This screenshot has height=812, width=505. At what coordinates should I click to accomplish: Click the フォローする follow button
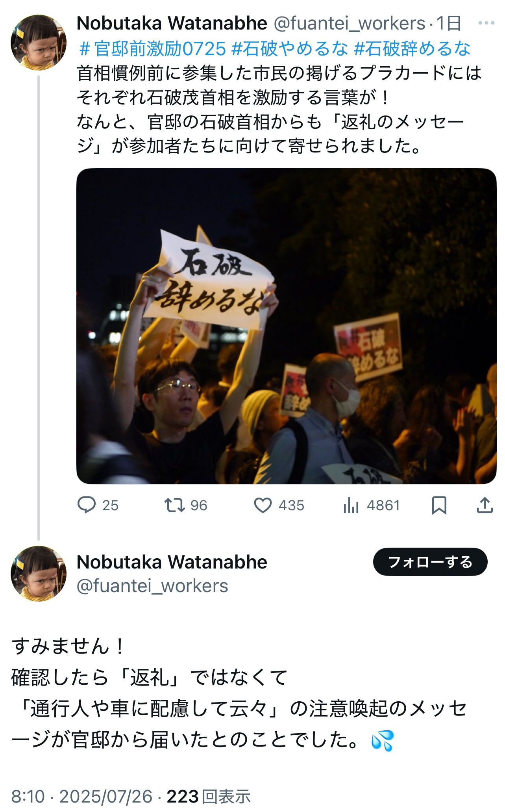[430, 562]
